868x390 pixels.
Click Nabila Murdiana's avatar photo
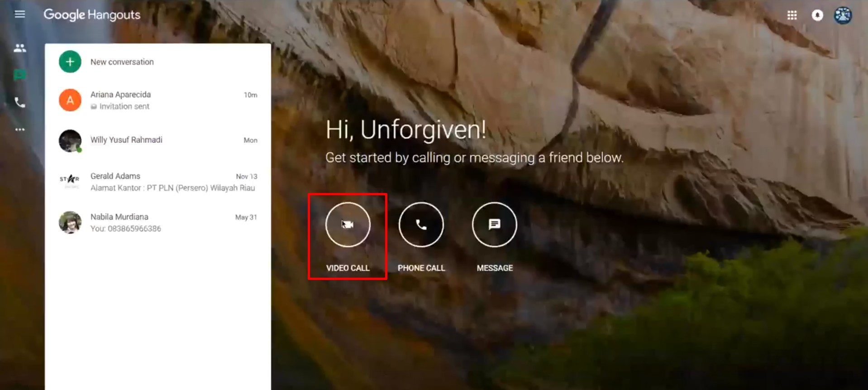click(x=70, y=222)
